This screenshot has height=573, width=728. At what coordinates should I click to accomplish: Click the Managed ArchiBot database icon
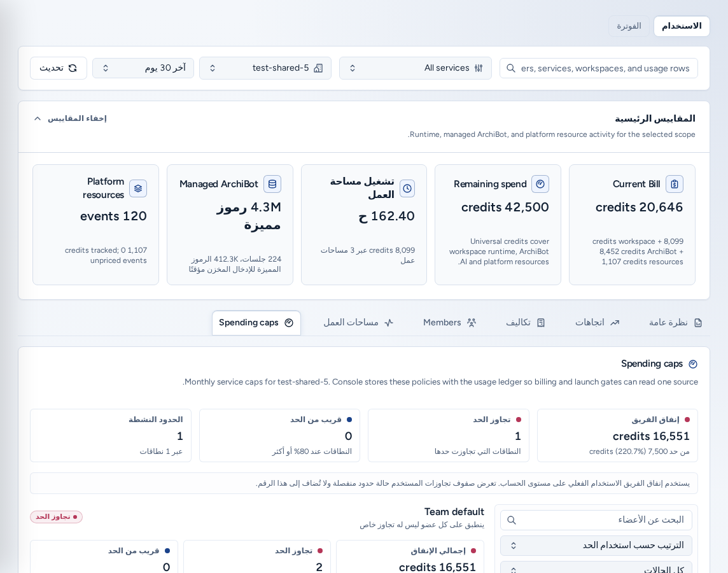(272, 184)
